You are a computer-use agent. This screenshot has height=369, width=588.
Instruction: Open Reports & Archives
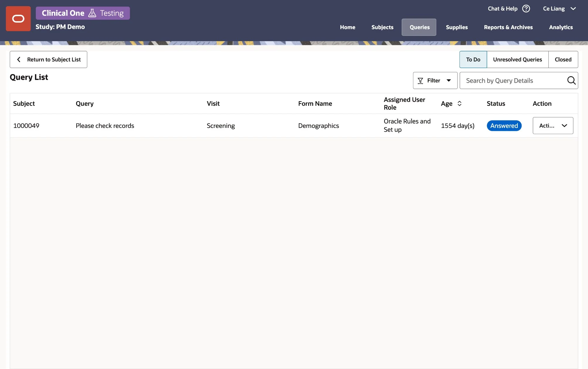coord(508,27)
